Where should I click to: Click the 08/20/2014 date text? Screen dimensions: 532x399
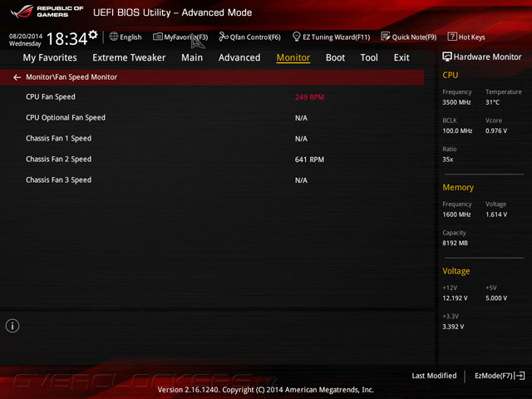click(26, 36)
